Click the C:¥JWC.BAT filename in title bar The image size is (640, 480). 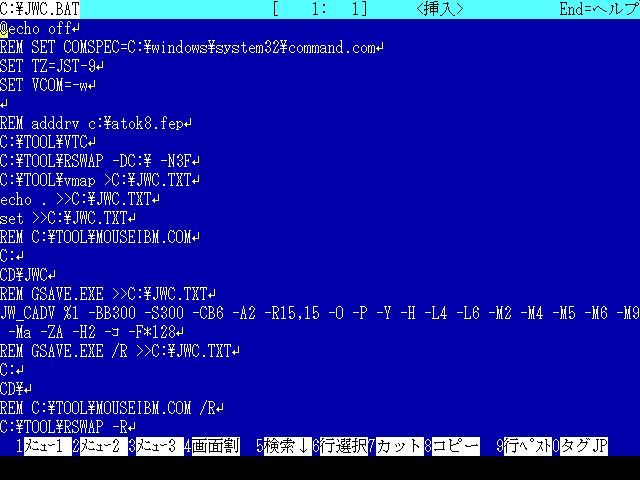pyautogui.click(x=40, y=9)
